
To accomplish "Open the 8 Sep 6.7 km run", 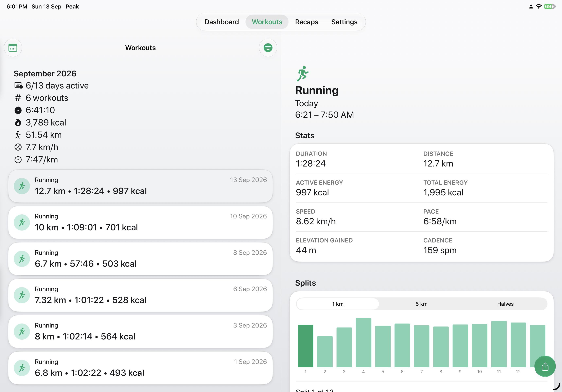I will (140, 259).
